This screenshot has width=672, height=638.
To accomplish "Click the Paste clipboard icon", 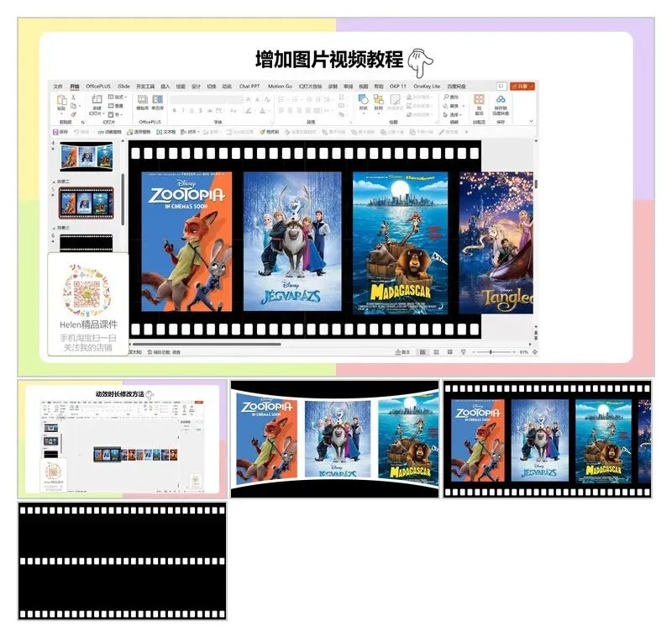I will coord(61,100).
